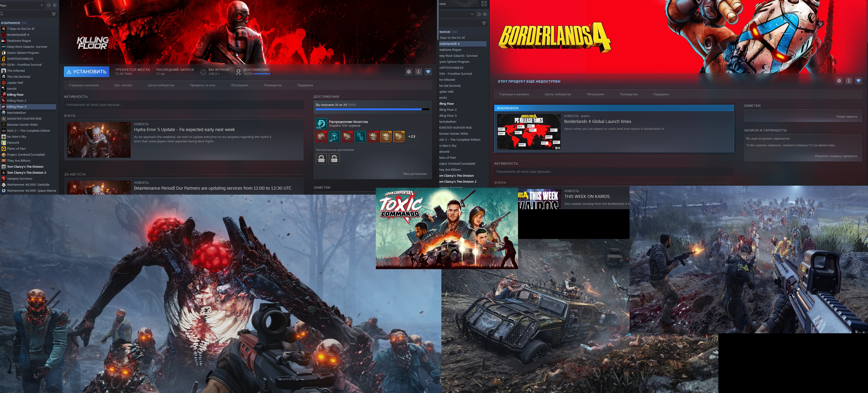868x393 pixels.
Task: Click Borderlands 4 info icon
Action: click(849, 81)
